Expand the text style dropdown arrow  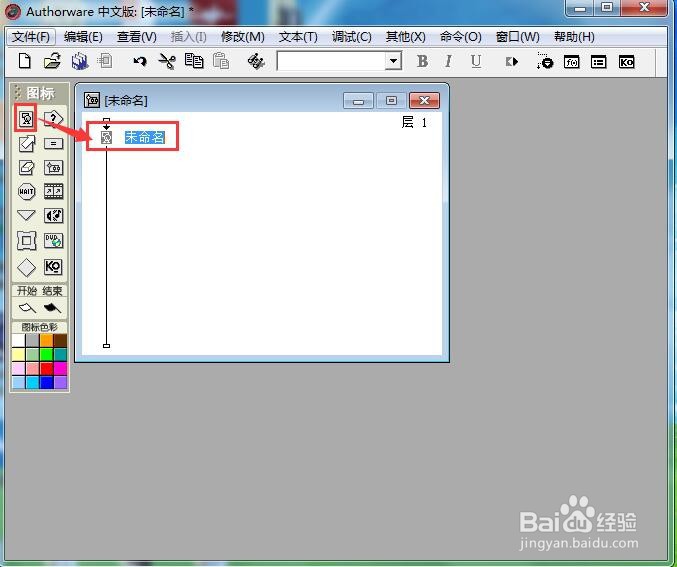[393, 61]
